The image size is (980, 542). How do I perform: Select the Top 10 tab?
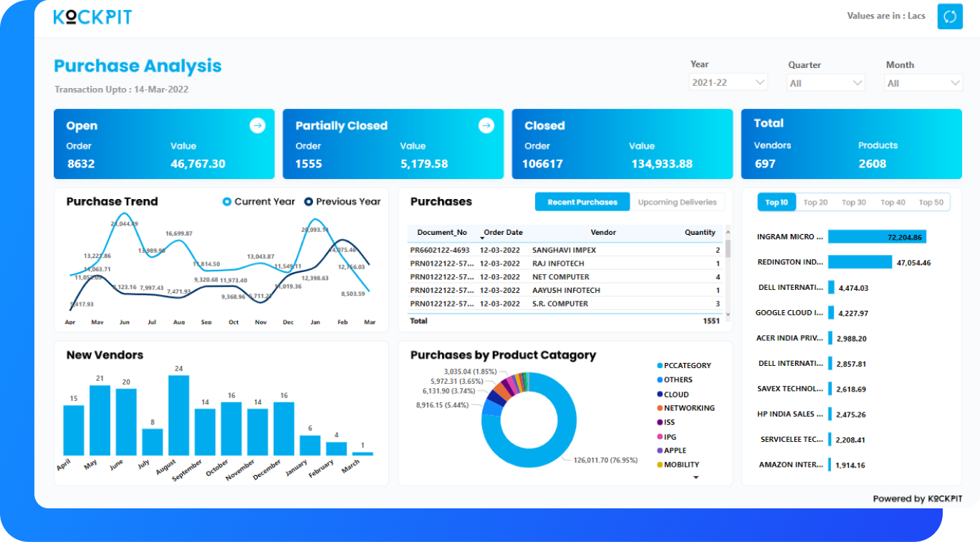coord(777,203)
